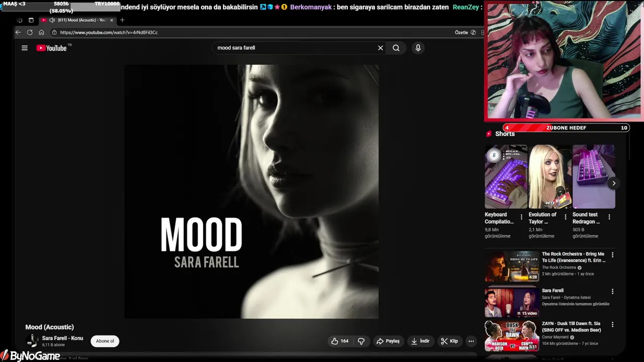Viewport: 644px width, 362px height.
Task: Open options for Evolution of Taylor short
Action: 566,217
